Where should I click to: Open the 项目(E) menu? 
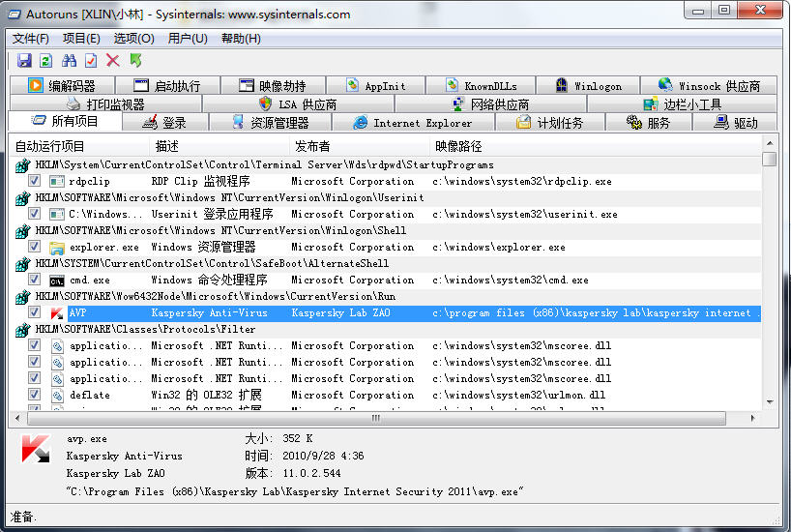82,39
